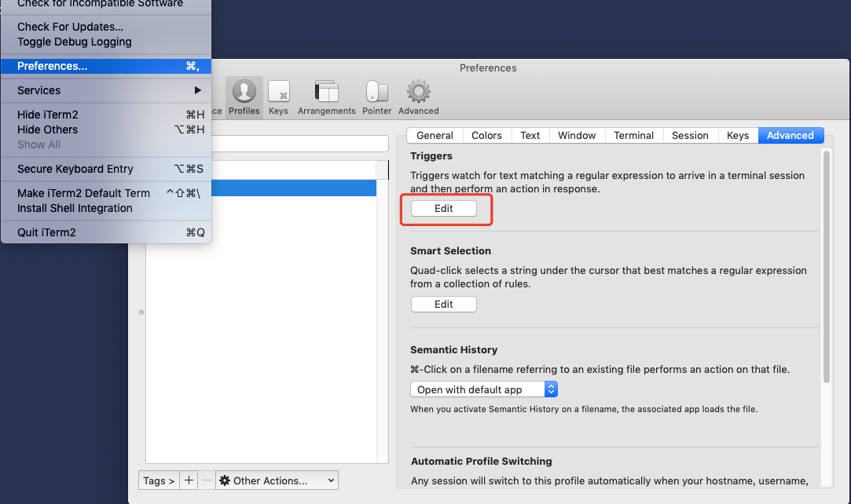Viewport: 851px width, 504px height.
Task: Open the Pointer preferences pane
Action: click(376, 97)
